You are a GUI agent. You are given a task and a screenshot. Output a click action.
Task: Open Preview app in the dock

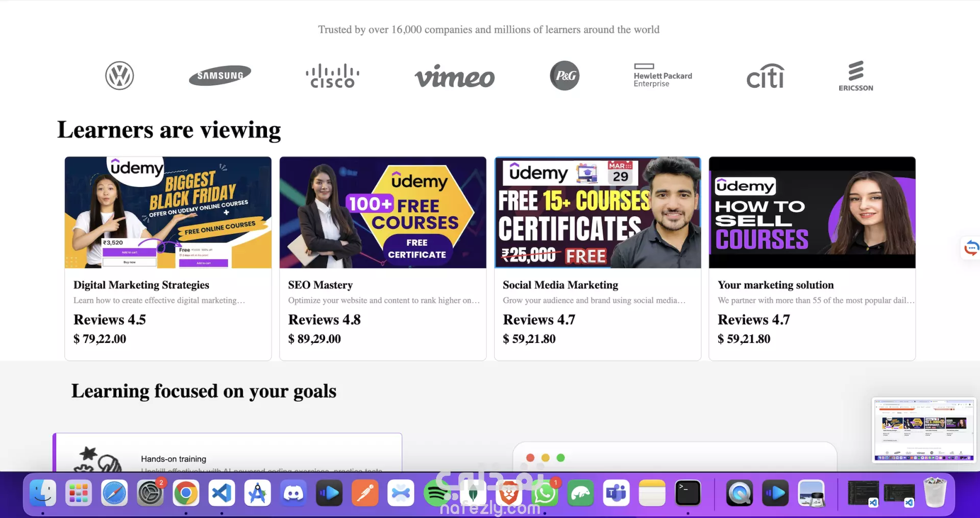click(x=812, y=494)
